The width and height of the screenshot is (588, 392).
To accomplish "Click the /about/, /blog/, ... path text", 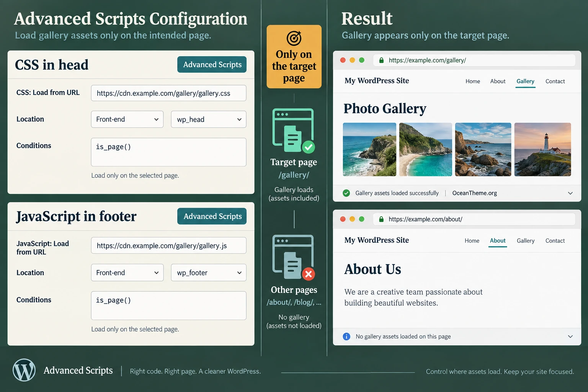I will (294, 302).
